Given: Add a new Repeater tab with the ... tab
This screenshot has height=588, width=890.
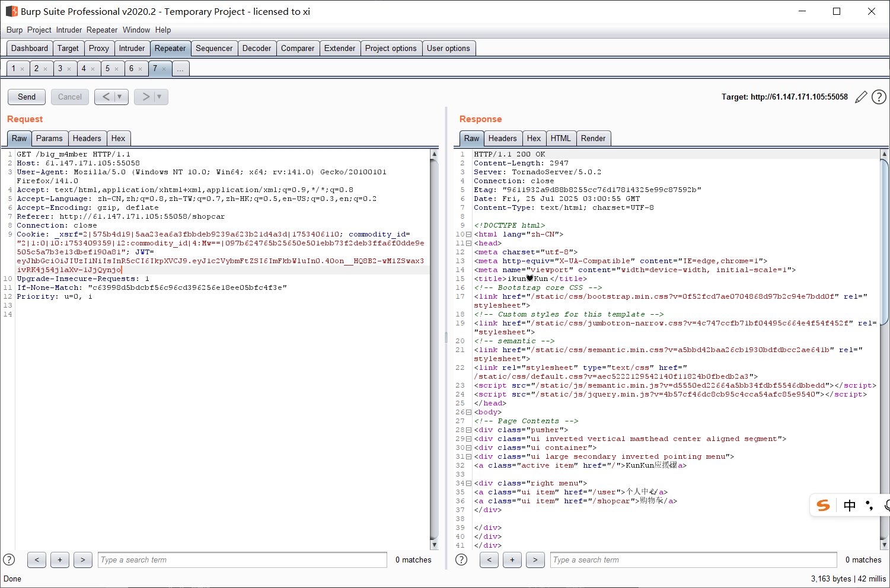Looking at the screenshot, I should (x=180, y=69).
